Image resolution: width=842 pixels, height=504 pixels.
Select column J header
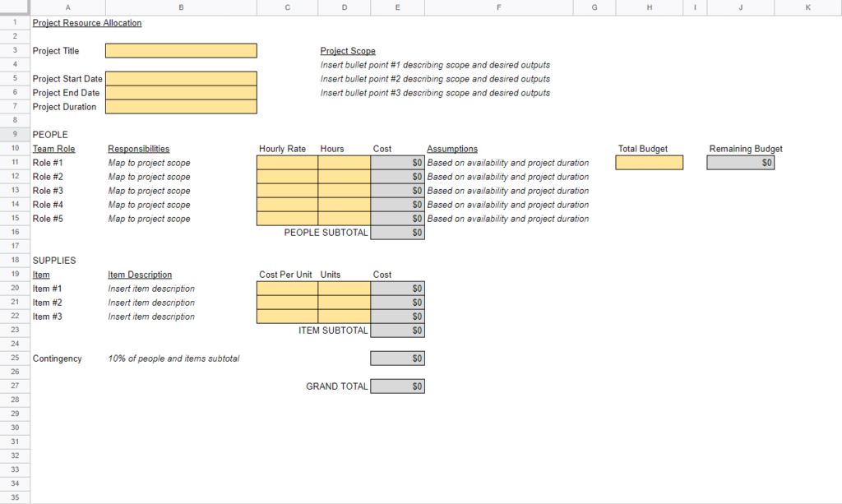pyautogui.click(x=741, y=7)
